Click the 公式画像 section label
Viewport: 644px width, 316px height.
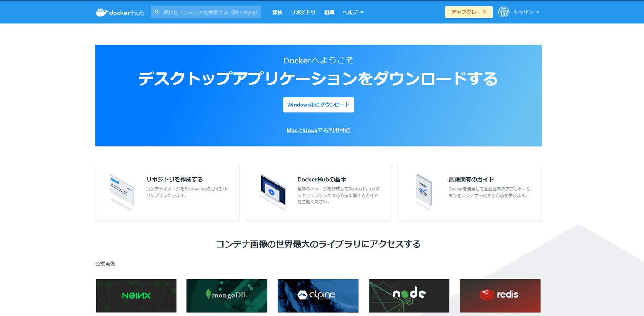point(105,264)
